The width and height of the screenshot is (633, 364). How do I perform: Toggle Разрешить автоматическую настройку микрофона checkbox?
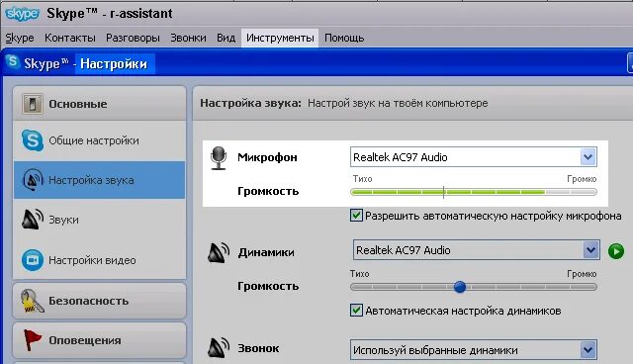[356, 215]
